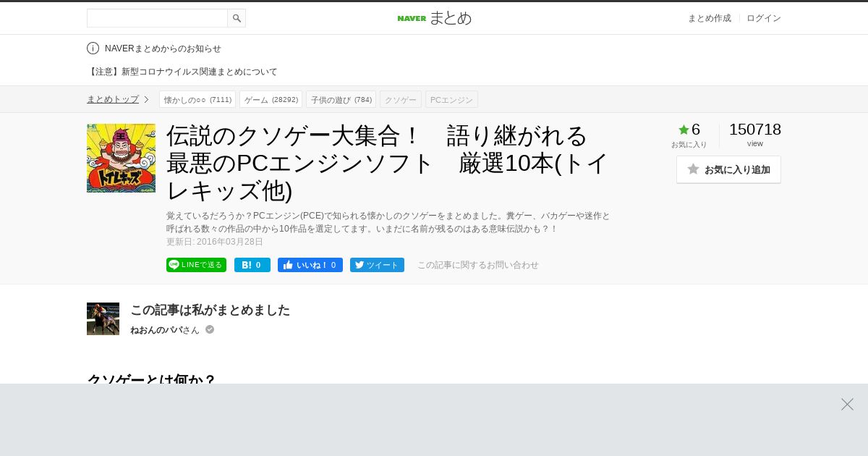Select the PCエンジン tag

click(451, 99)
